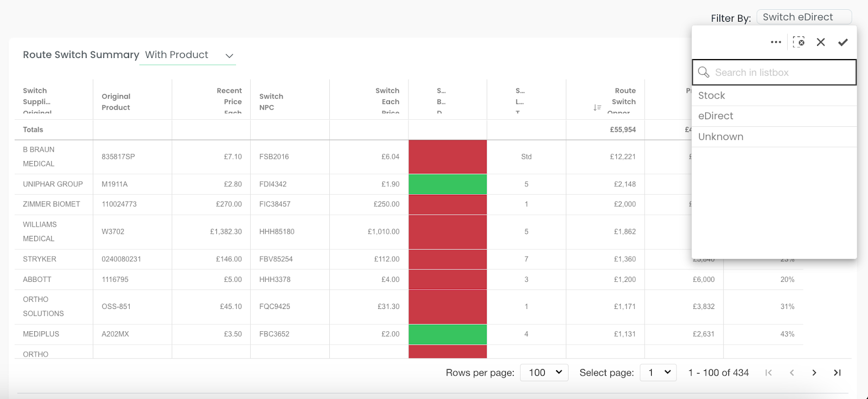868x399 pixels.
Task: Click the Switch Each Price column header
Action: (369, 100)
